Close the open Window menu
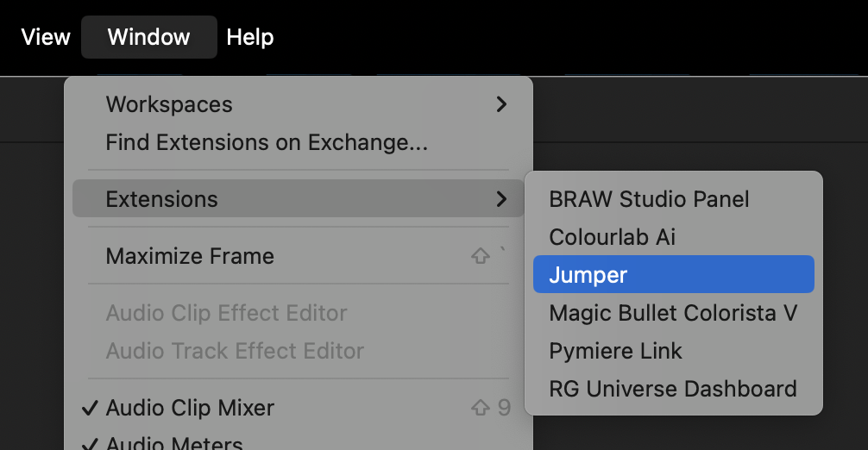The image size is (868, 450). coord(148,37)
